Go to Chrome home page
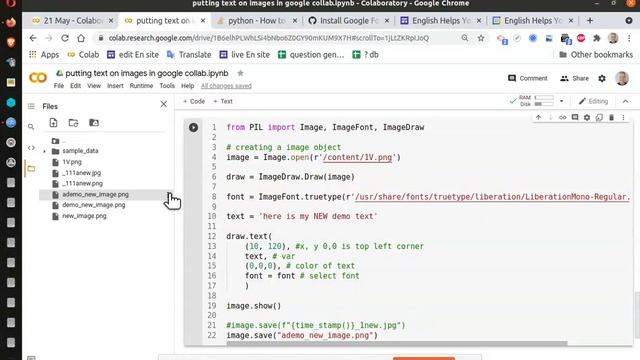 [x=81, y=38]
